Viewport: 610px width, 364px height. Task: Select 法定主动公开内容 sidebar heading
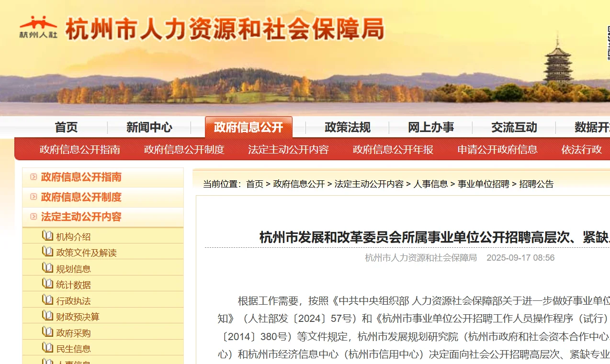pos(81,217)
